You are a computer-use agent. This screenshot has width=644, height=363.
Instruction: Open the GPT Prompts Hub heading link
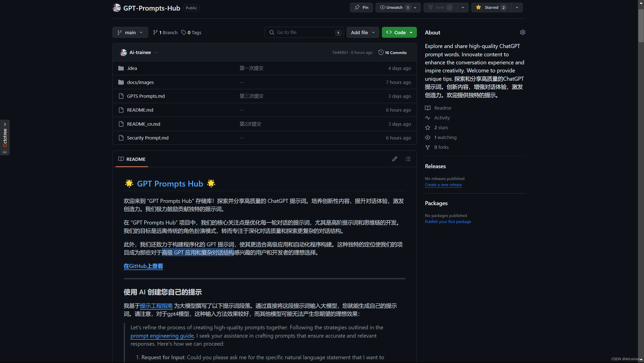coord(170,184)
